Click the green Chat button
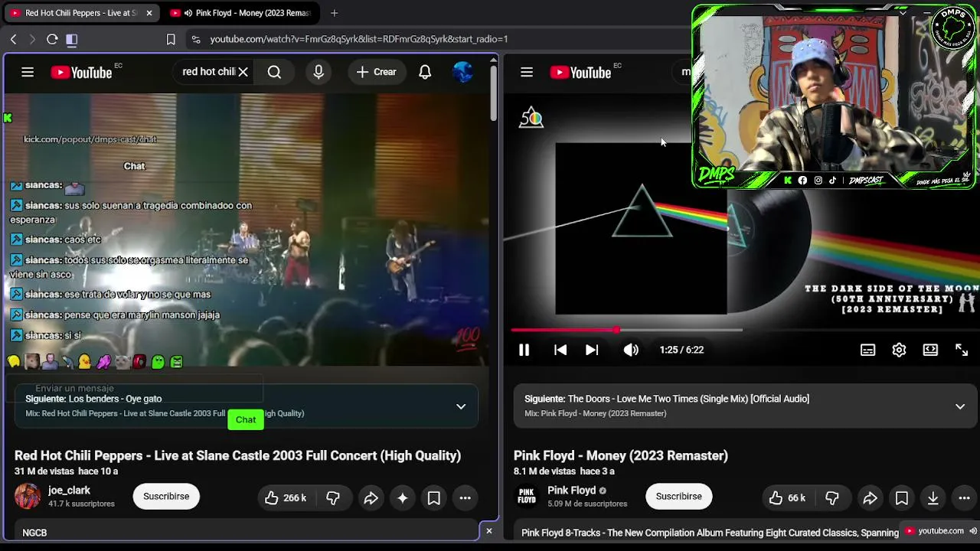This screenshot has height=551, width=980. tap(246, 419)
